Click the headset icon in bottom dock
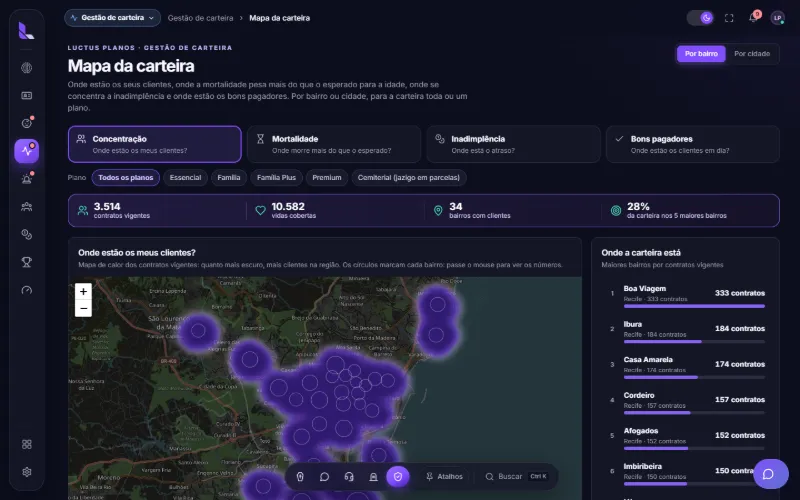800x500 pixels. (349, 477)
